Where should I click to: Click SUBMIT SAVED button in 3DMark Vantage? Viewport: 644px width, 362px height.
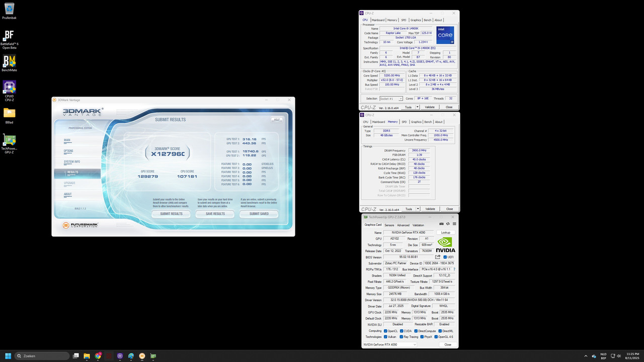click(259, 214)
